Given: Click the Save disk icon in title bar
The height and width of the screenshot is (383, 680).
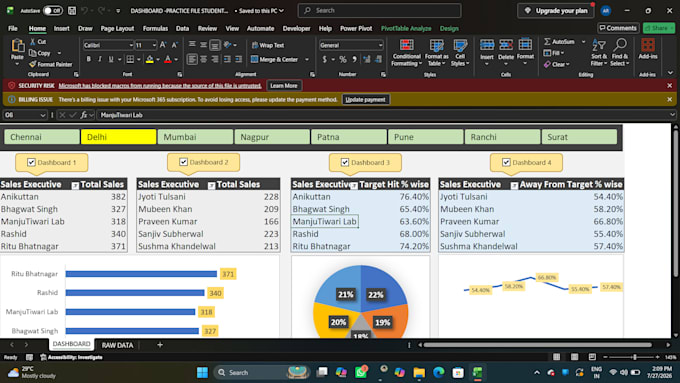Looking at the screenshot, I should pyautogui.click(x=72, y=10).
